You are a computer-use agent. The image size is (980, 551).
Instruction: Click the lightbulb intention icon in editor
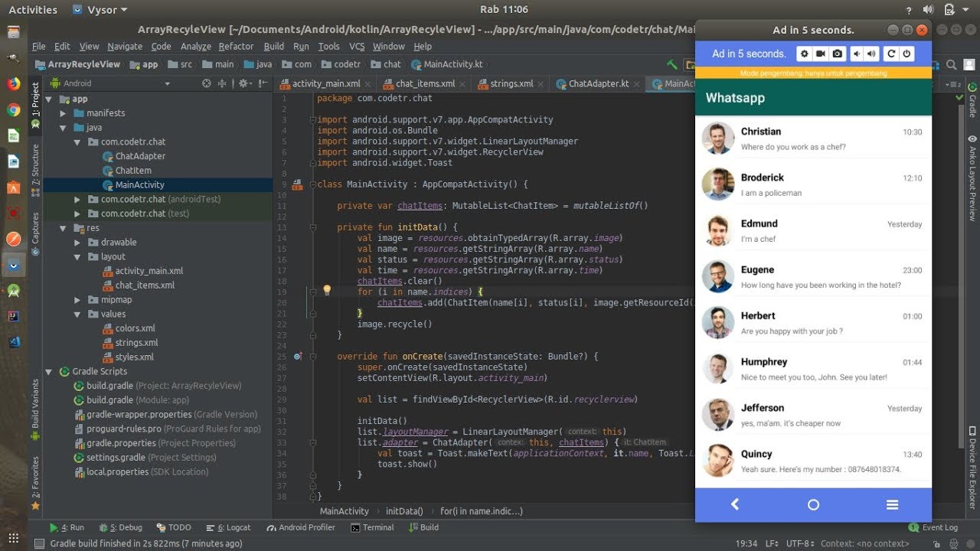tap(327, 291)
